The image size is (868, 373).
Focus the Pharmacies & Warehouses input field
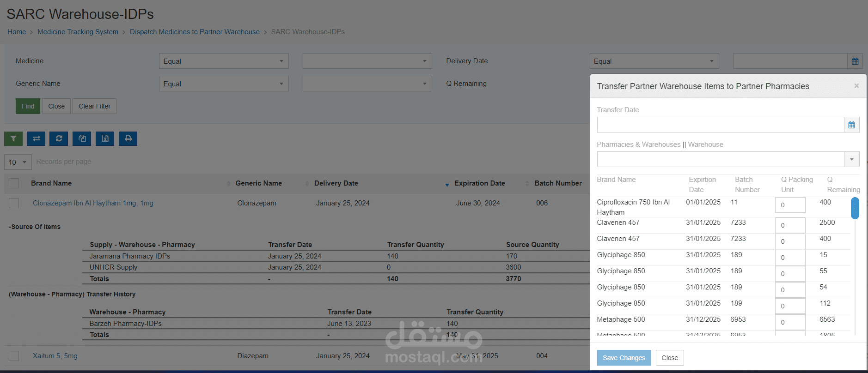(721, 159)
